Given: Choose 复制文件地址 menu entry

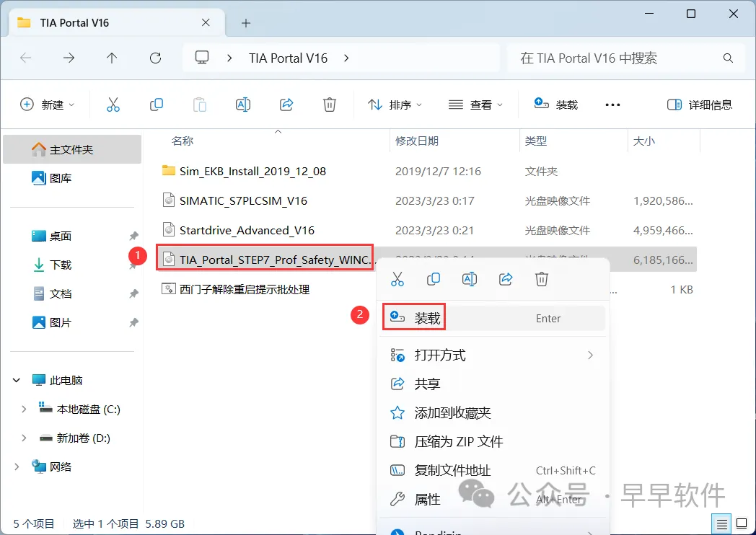Looking at the screenshot, I should (x=492, y=470).
